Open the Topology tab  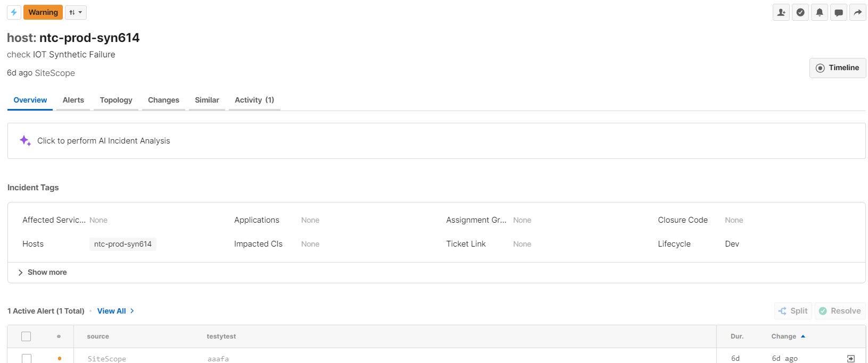point(116,100)
